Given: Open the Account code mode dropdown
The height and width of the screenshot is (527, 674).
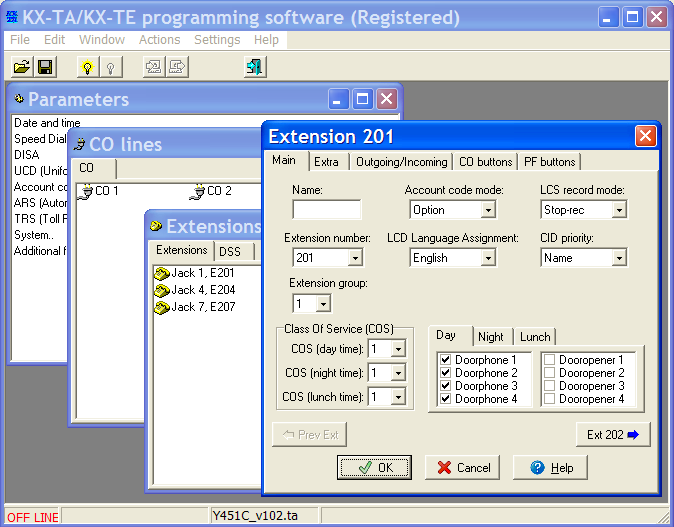Looking at the screenshot, I should [x=487, y=210].
